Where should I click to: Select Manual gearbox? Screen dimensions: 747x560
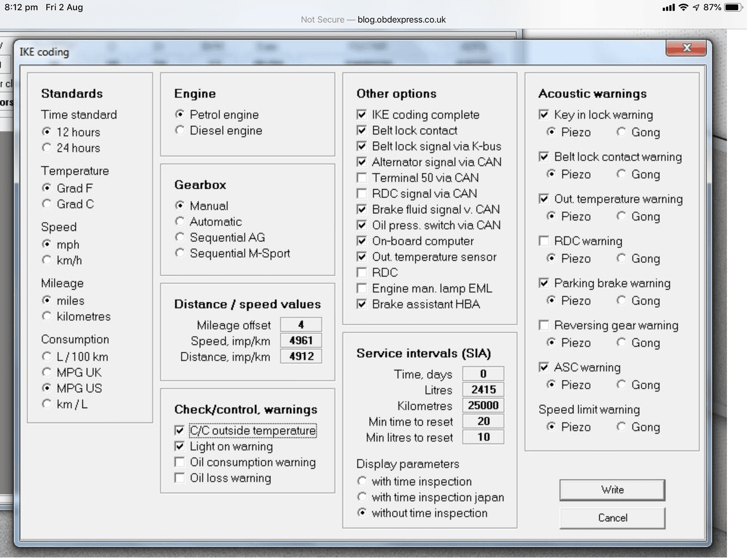(180, 205)
